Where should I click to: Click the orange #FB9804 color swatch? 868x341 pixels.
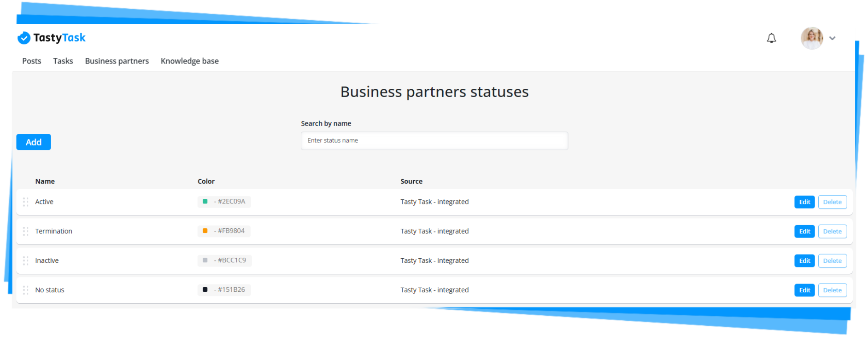coord(205,231)
